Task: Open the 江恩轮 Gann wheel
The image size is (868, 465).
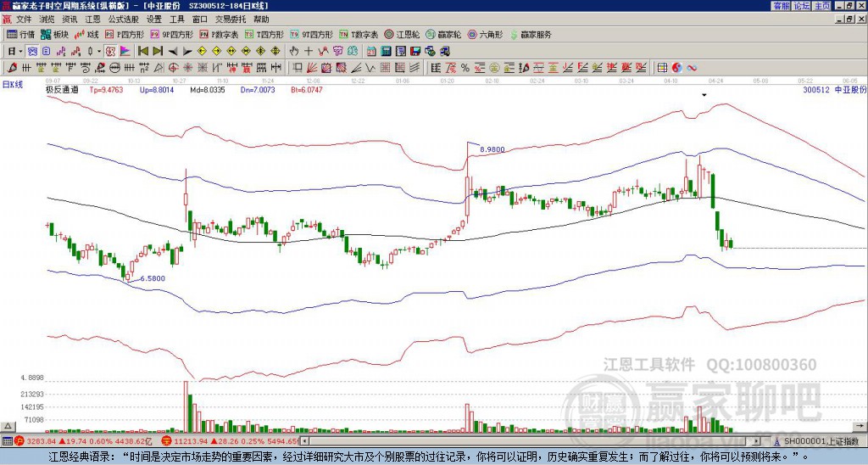Action: [x=402, y=34]
